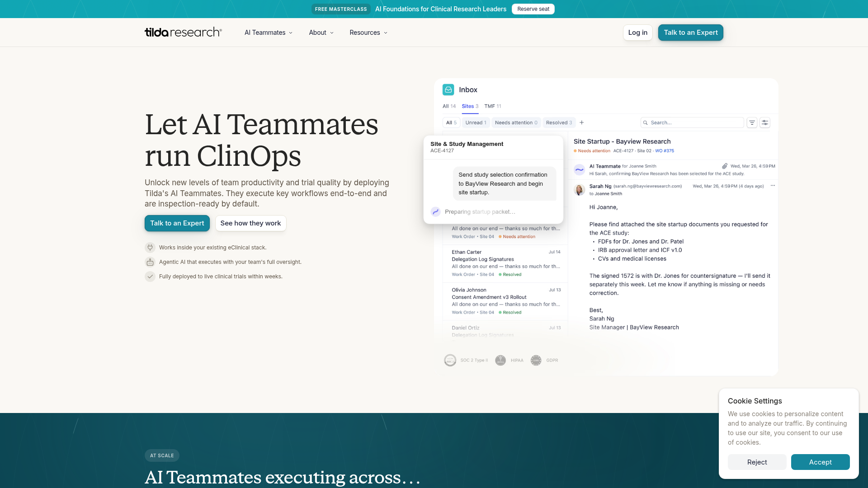The width and height of the screenshot is (868, 488).
Task: Add a filter with the plus icon
Action: [x=582, y=122]
